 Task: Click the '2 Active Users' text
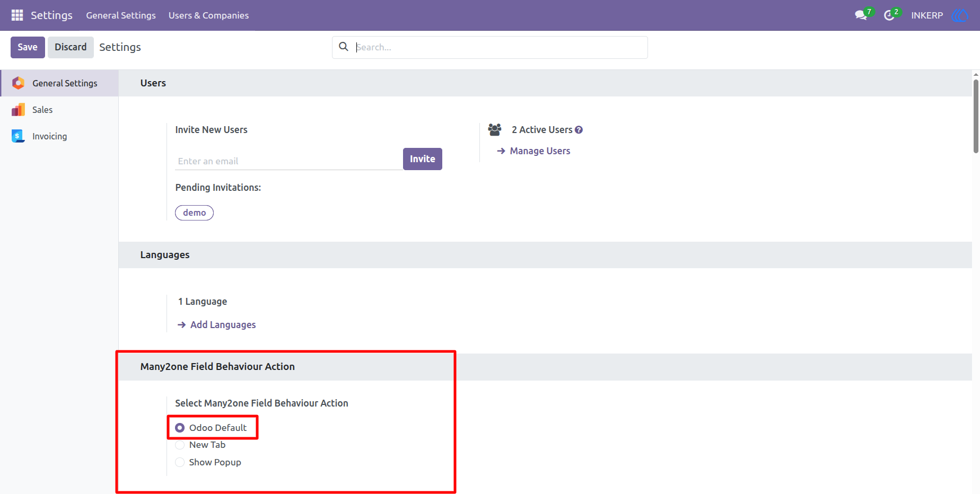[x=542, y=130]
